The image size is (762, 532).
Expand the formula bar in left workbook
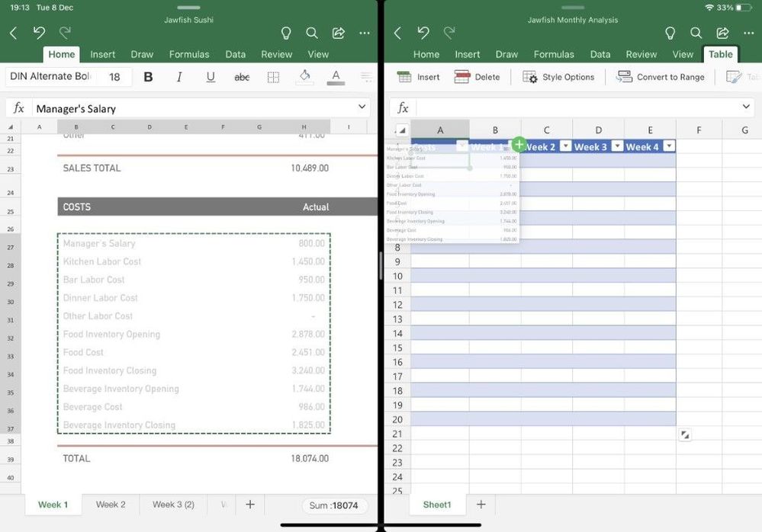(x=362, y=107)
